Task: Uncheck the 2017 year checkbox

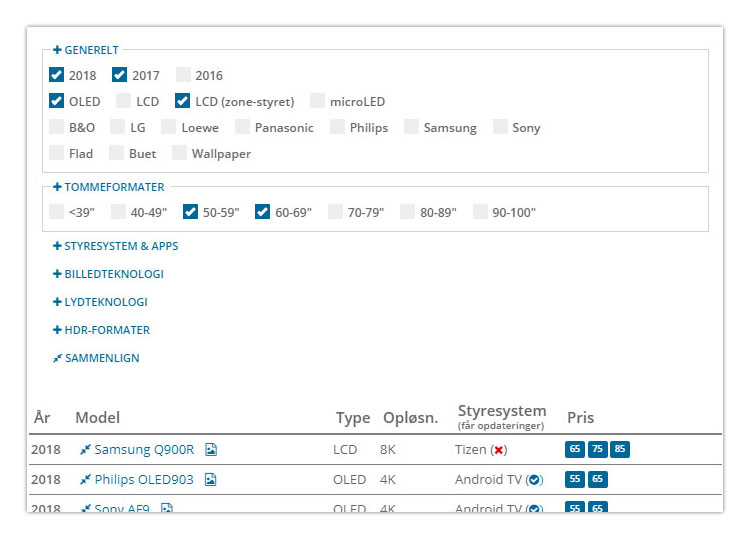Action: click(119, 75)
